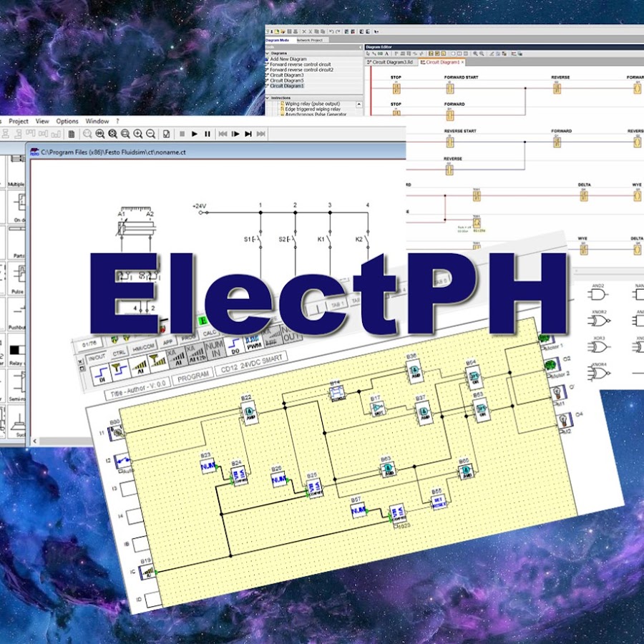Start simulation with FluidSIM play button

pos(195,134)
